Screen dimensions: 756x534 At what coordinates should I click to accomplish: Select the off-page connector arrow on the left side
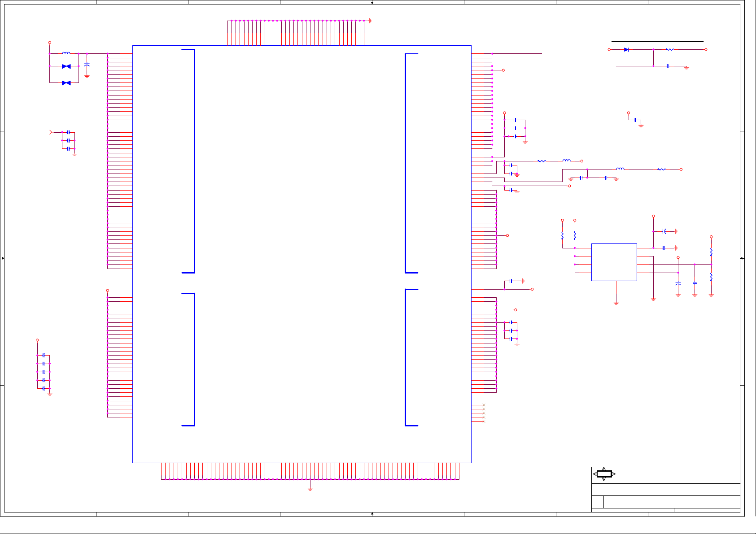pos(51,132)
